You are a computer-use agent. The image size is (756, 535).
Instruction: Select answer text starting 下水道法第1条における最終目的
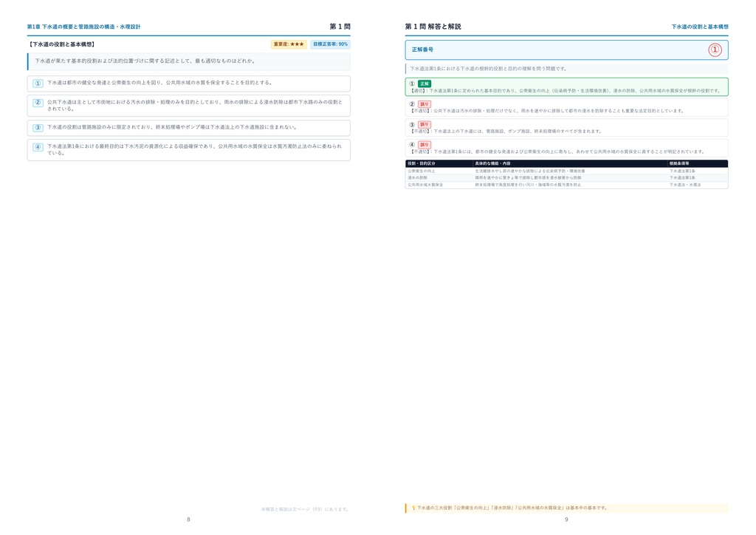pos(194,149)
